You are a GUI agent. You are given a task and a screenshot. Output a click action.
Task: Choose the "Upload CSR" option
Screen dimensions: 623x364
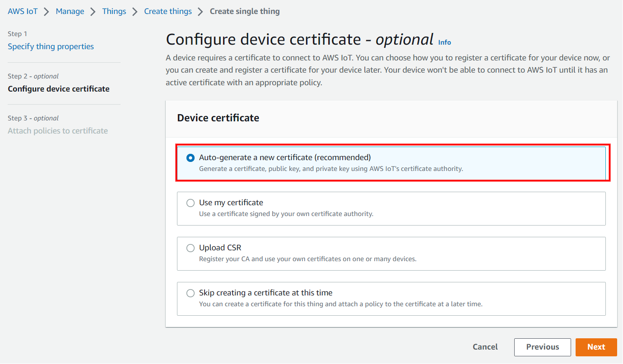190,248
